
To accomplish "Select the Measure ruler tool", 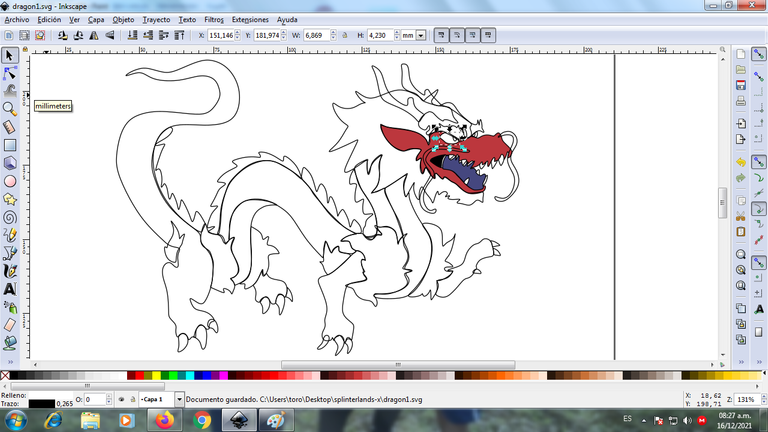I will click(9, 127).
